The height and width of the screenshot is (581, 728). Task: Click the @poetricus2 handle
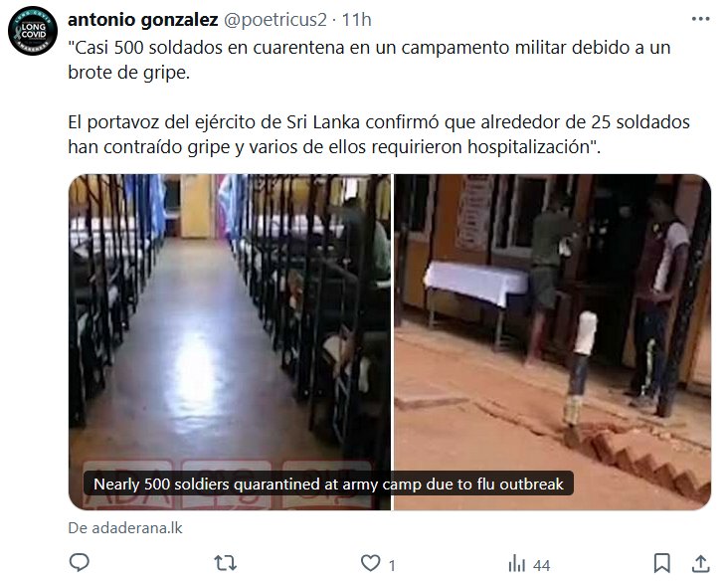[275, 20]
